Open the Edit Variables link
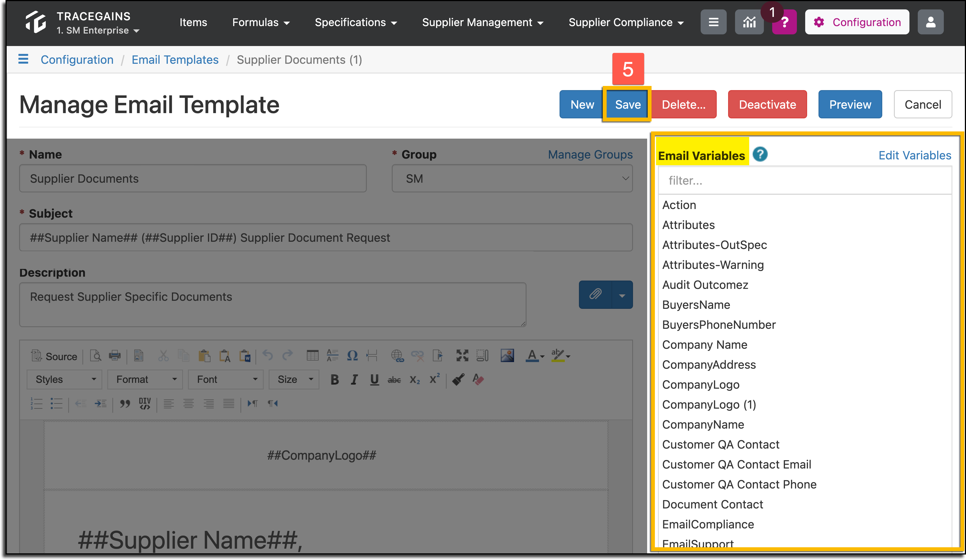The image size is (966, 560). pos(915,155)
